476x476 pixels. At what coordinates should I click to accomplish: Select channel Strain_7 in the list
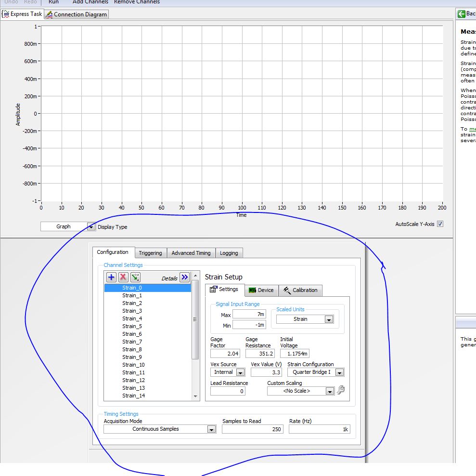tap(148, 342)
